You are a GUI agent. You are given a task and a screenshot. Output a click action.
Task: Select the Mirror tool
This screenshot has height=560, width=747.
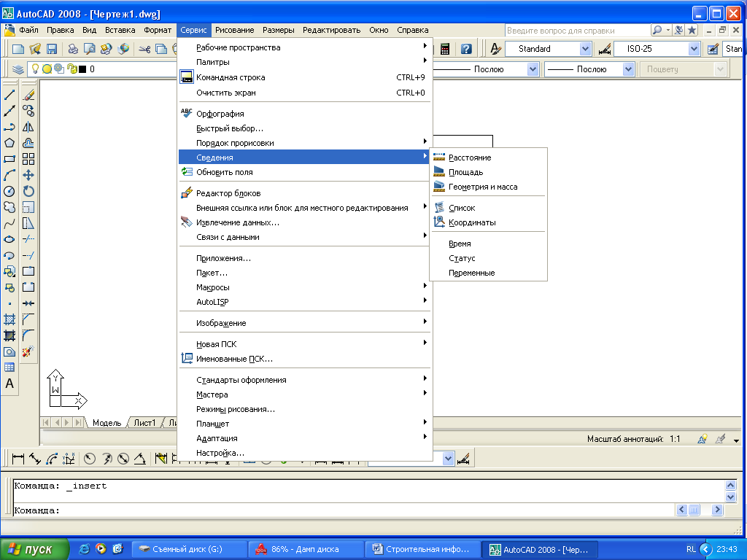[28, 127]
